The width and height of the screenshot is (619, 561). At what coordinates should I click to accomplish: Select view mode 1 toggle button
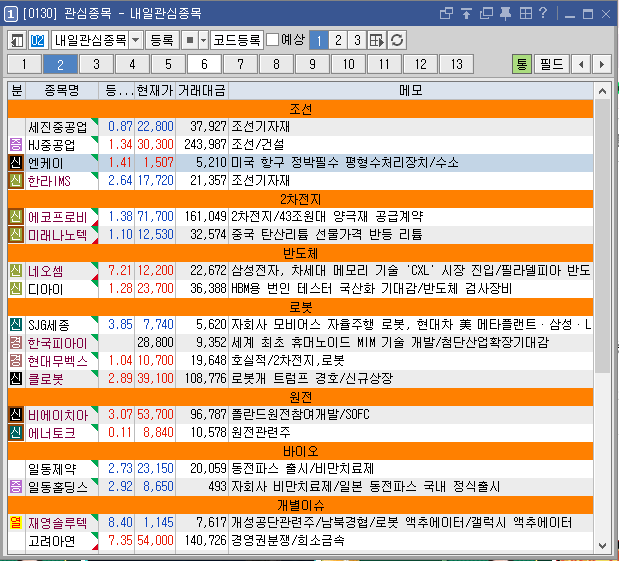click(317, 40)
